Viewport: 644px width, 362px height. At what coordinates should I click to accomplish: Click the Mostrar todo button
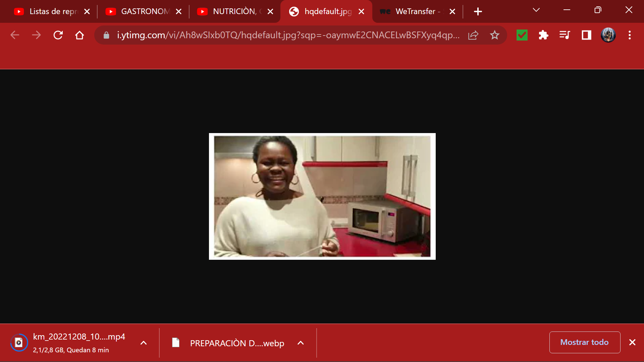point(585,342)
